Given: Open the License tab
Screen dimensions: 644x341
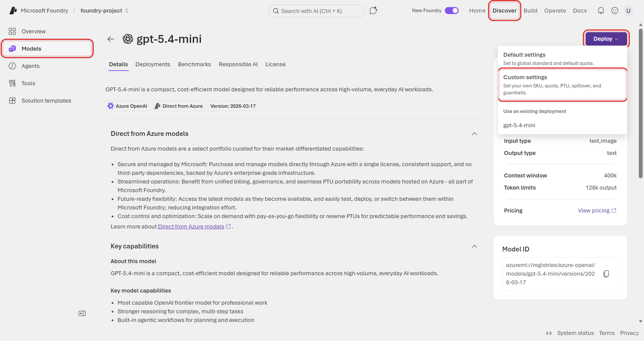Looking at the screenshot, I should tap(275, 64).
